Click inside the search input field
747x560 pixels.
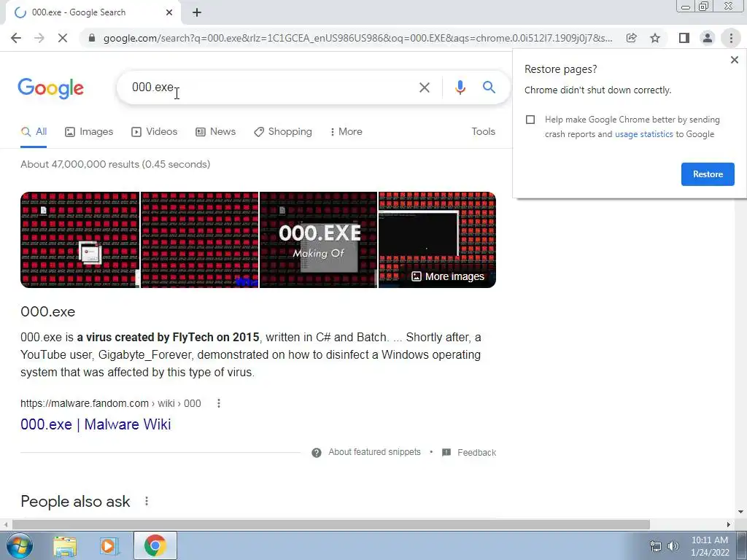pyautogui.click(x=271, y=87)
